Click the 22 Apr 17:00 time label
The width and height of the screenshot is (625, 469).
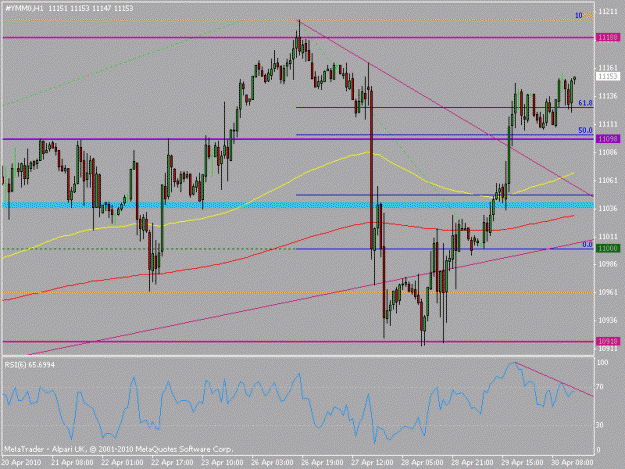[x=172, y=462]
